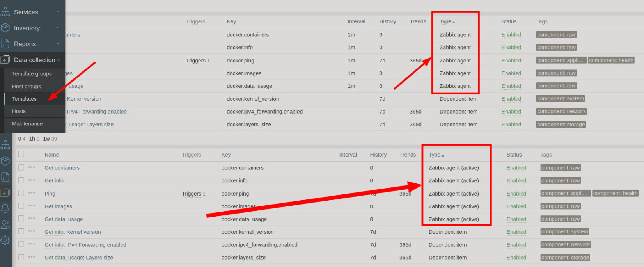Screen dimensions: 644x267
Task: Sort by the Name column header
Action: 52,155
